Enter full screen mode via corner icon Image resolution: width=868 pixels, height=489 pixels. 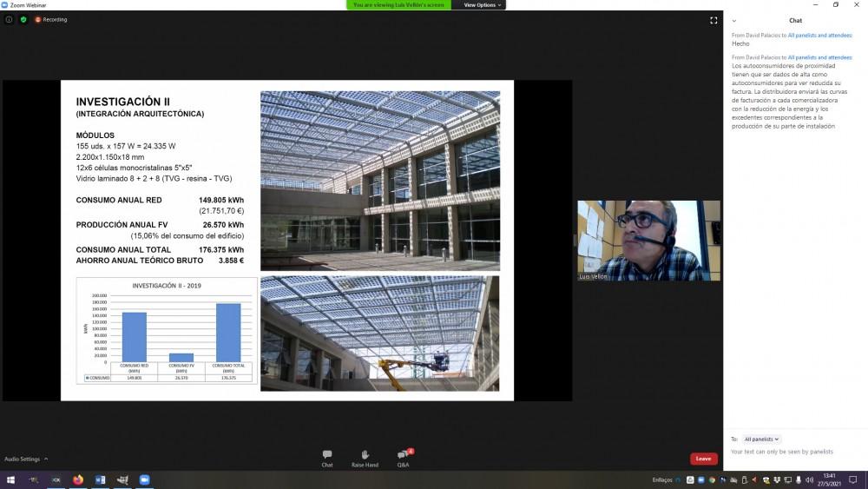pyautogui.click(x=713, y=20)
